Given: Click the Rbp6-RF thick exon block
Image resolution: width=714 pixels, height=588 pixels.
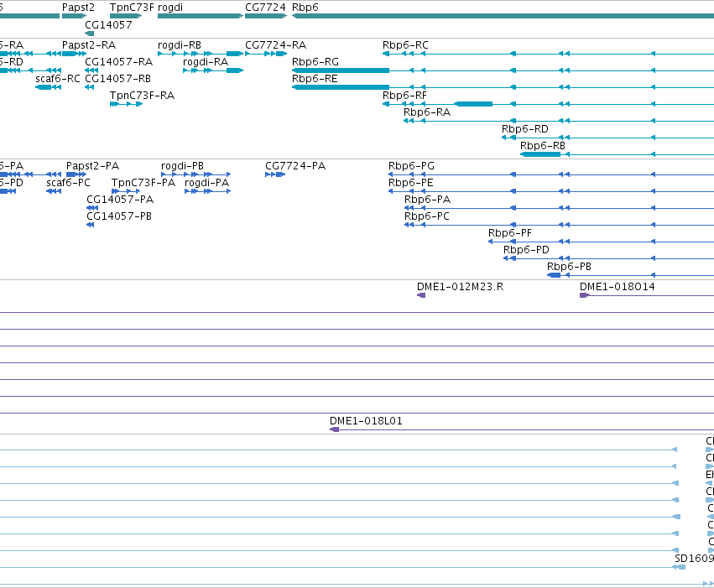Looking at the screenshot, I should (x=473, y=104).
